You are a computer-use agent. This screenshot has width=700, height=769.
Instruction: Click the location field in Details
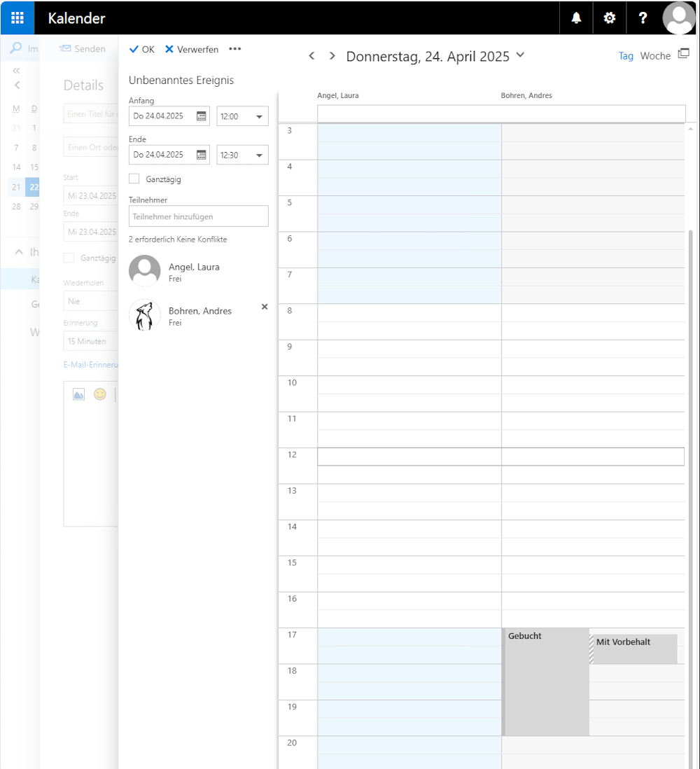click(x=91, y=147)
